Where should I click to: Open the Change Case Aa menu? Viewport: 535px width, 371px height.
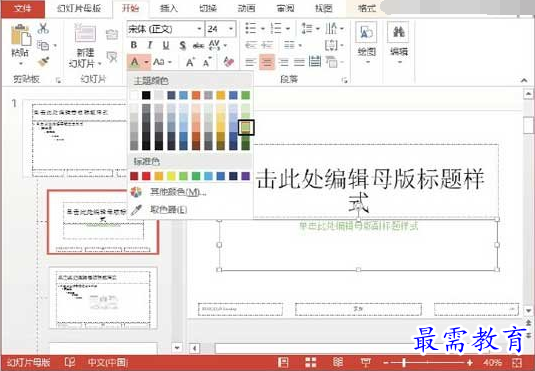162,62
